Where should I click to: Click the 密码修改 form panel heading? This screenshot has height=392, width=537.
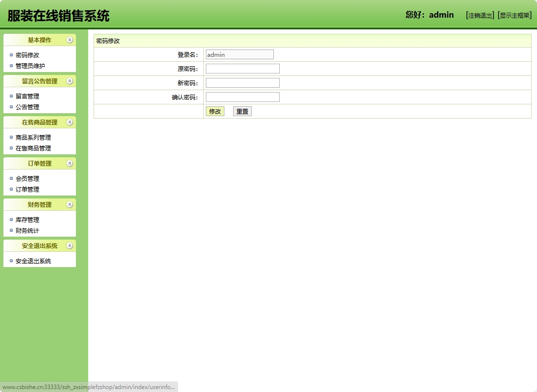[108, 41]
